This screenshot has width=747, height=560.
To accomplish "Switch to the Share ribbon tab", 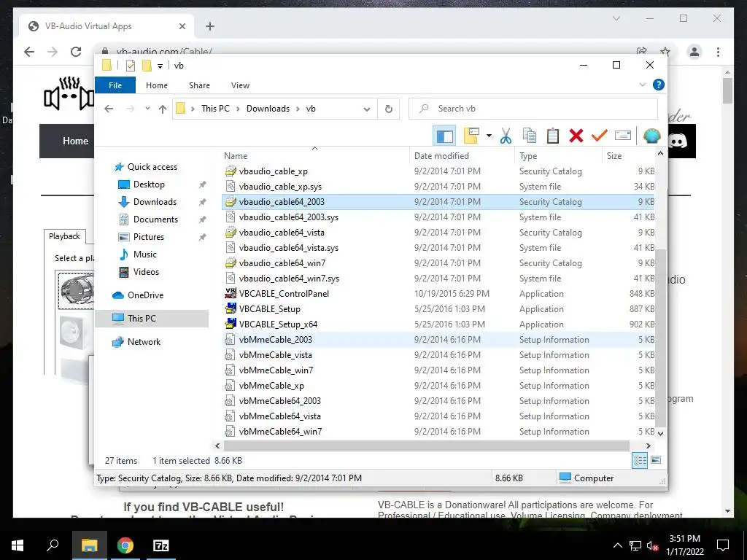I will 199,85.
